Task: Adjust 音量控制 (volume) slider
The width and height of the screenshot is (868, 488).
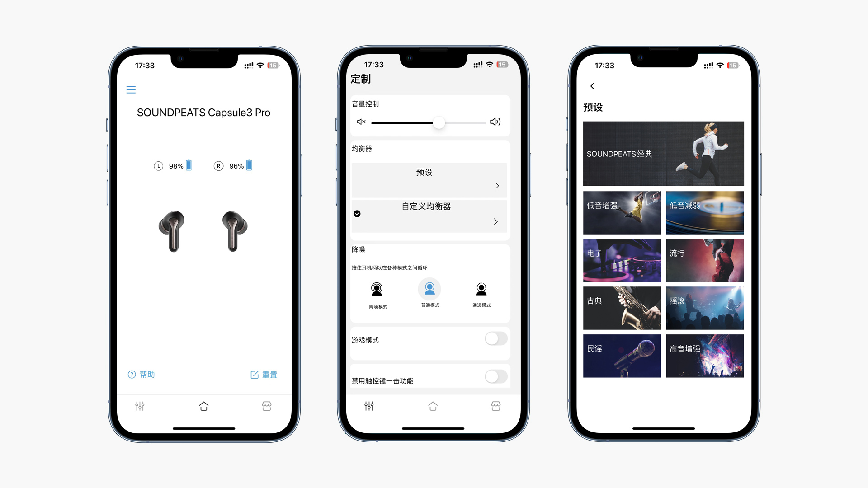Action: (438, 122)
